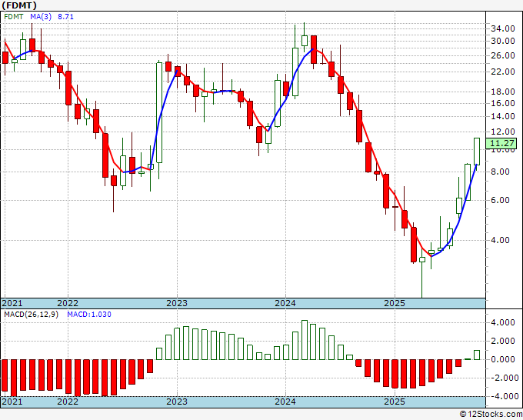The image size is (523, 420).
Task: Click the 11.27 current price tag
Action: (501, 143)
